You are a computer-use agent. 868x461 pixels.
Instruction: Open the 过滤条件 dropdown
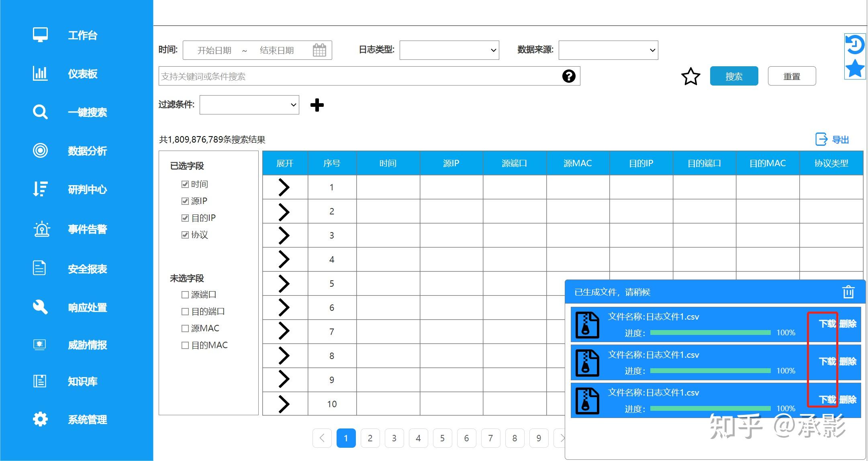coord(249,105)
